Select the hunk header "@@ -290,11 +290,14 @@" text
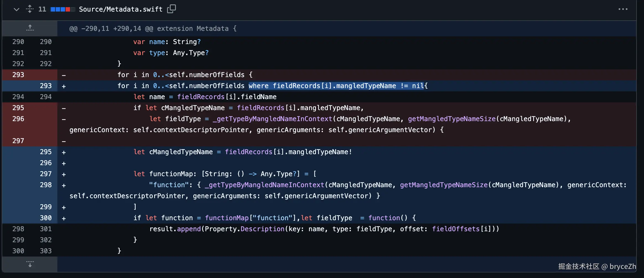 111,29
